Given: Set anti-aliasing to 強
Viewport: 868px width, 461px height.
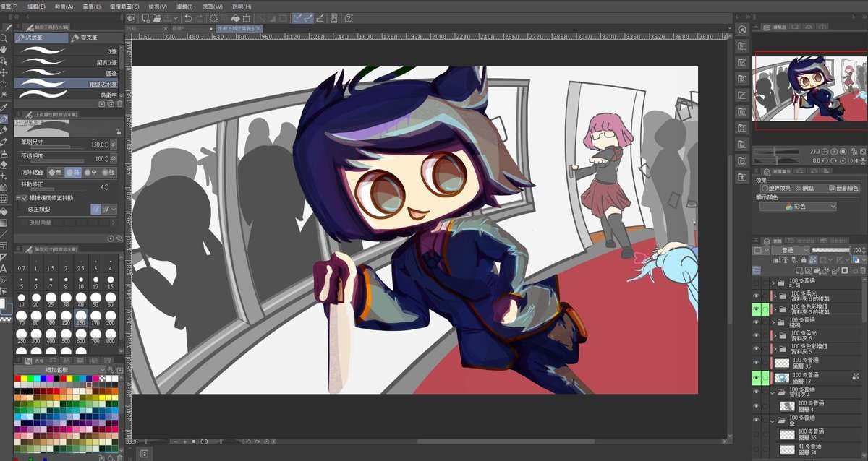Looking at the screenshot, I should tap(108, 172).
